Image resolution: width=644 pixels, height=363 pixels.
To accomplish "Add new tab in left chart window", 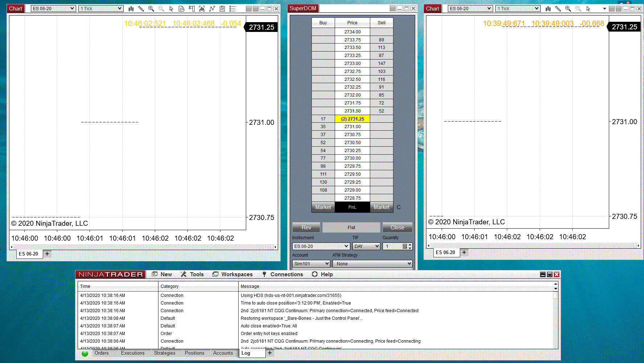I will click(47, 254).
